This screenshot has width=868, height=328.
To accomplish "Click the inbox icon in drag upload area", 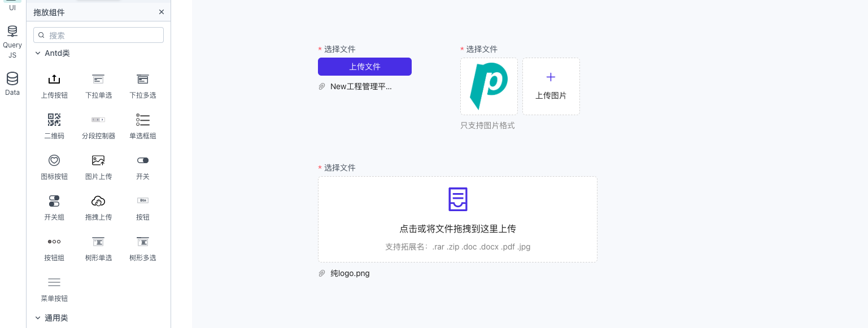I will point(457,199).
